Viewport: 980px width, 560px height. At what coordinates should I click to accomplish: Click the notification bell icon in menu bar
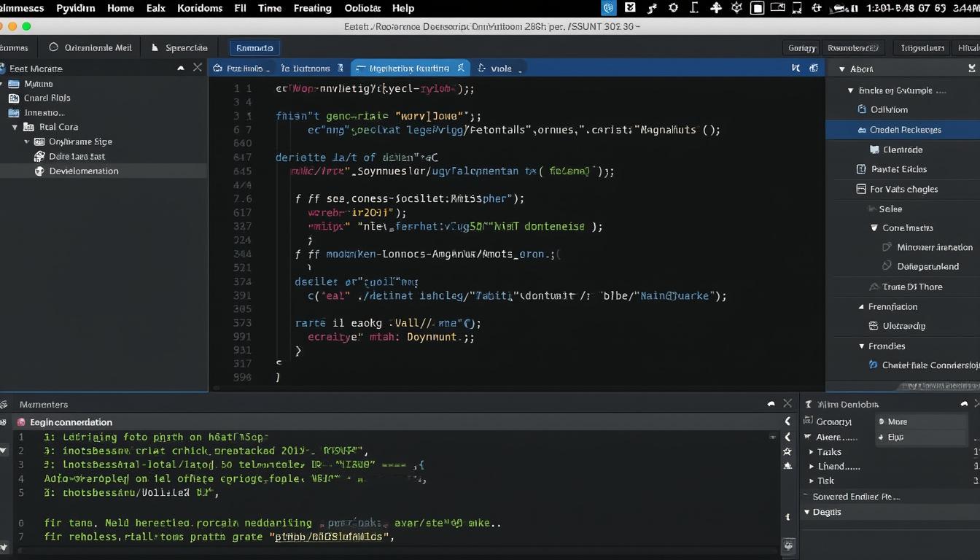[717, 8]
